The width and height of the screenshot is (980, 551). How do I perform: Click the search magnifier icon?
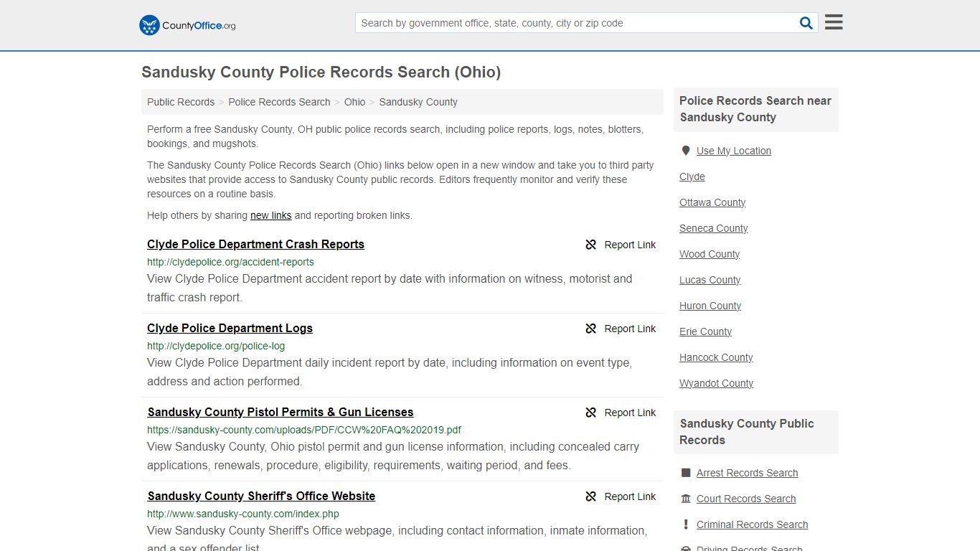tap(806, 23)
